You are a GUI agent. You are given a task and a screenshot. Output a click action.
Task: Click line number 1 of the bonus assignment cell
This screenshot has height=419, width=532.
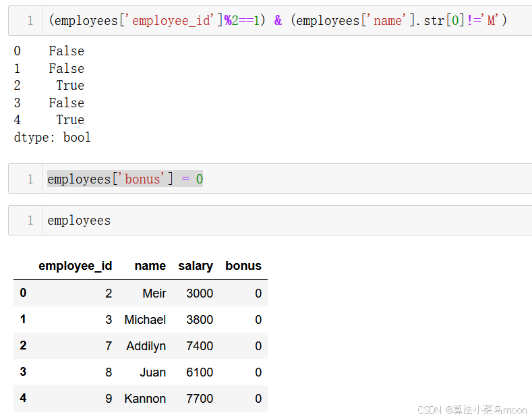(x=30, y=179)
